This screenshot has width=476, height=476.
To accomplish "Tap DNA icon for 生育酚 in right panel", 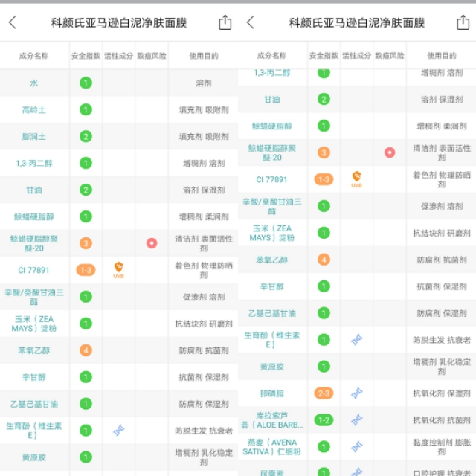I will tap(357, 340).
